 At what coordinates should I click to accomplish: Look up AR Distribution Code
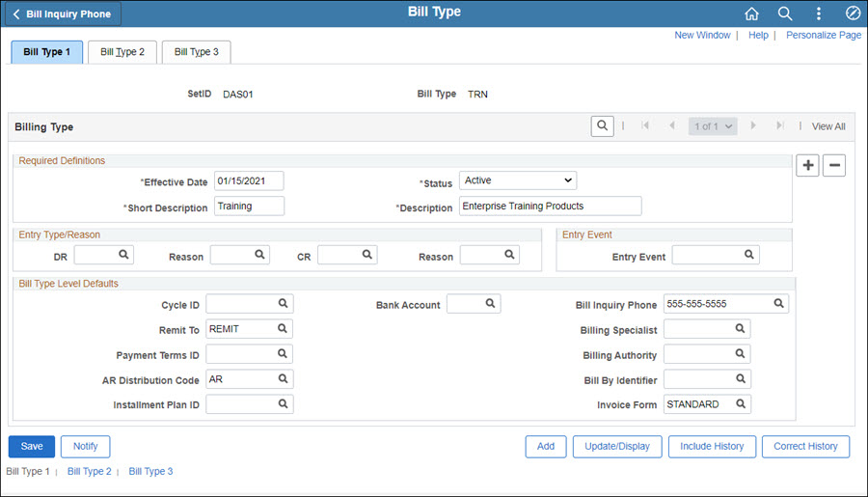(x=283, y=378)
